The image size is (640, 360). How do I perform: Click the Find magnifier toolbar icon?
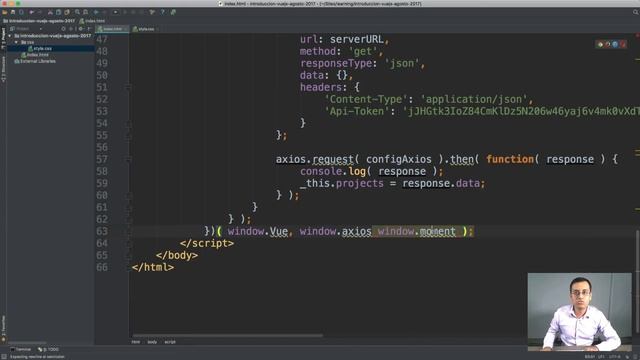coord(77,12)
